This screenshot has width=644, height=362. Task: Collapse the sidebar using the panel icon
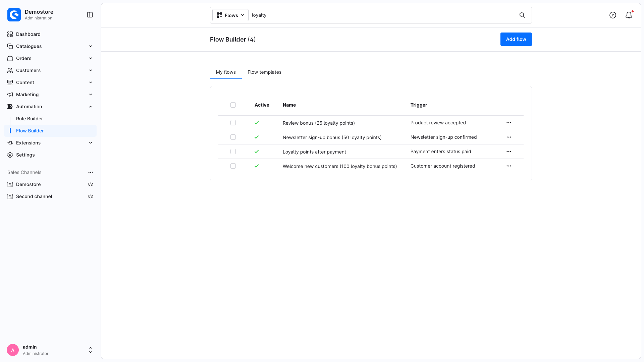click(x=90, y=15)
